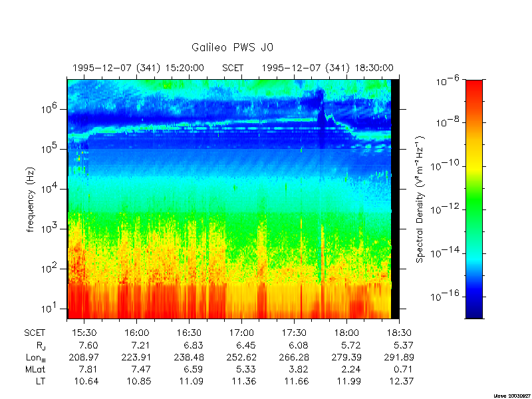Click the '16:00' time tick label
The width and height of the screenshot is (532, 399).
137,333
